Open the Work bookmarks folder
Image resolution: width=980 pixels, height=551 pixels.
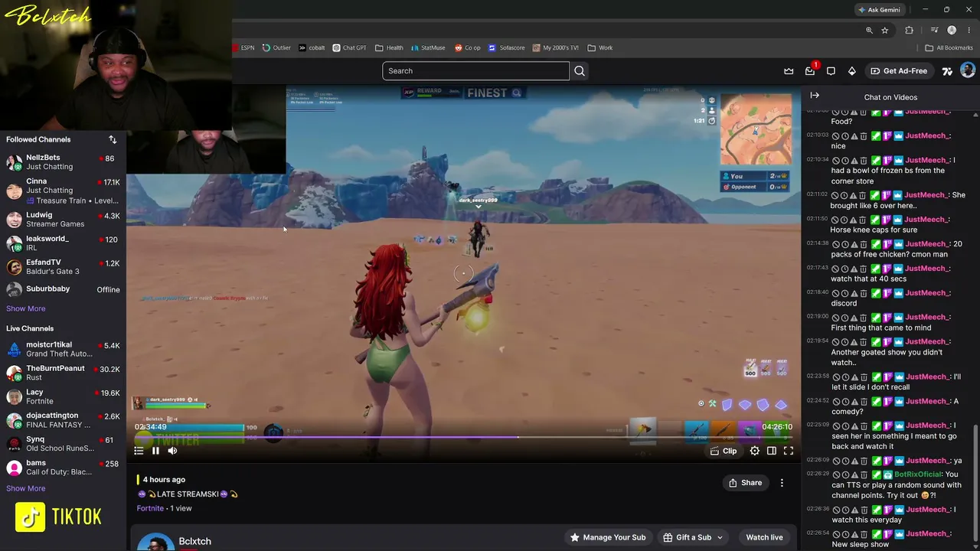(600, 47)
